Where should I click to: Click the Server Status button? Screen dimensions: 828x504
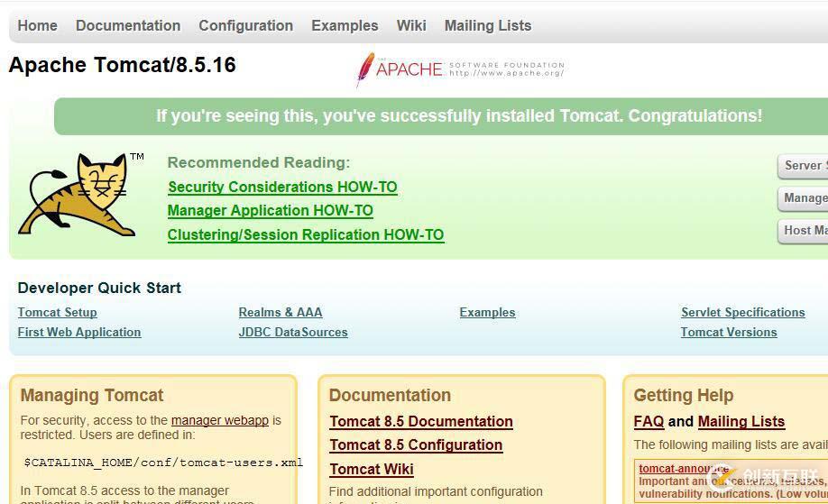803,166
